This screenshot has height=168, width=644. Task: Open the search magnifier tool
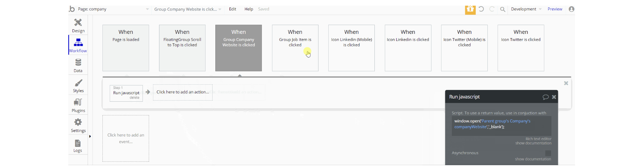tap(503, 10)
